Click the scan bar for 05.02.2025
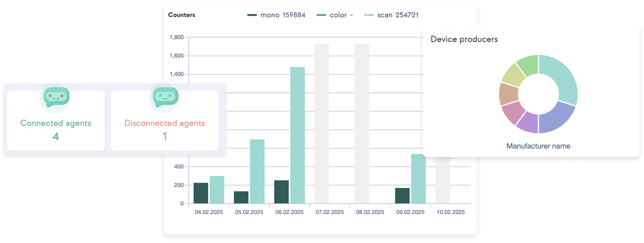Image resolution: width=644 pixels, height=243 pixels. pyautogui.click(x=257, y=171)
